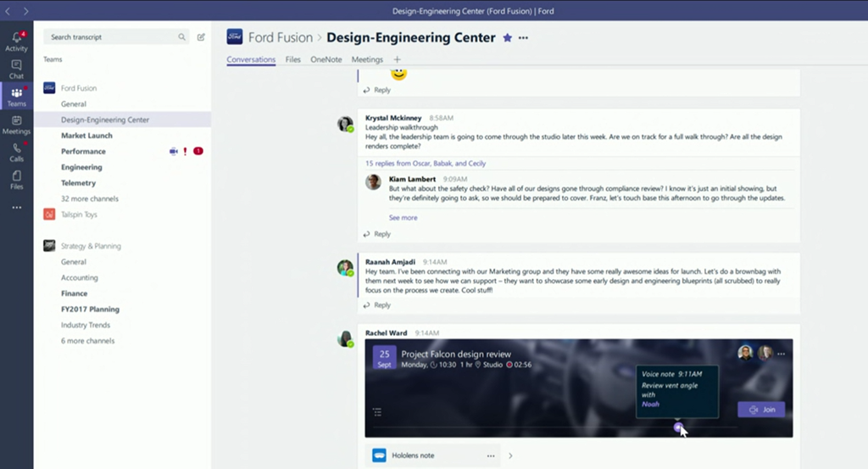Expand 6 more channels in Strategy & Planning
Viewport: 868px width, 469px height.
click(x=87, y=341)
